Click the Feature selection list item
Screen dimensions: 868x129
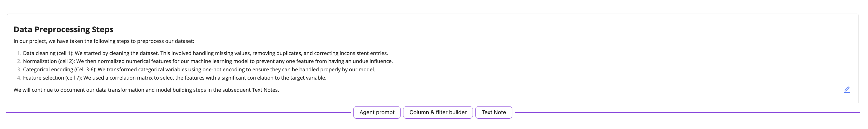(175, 78)
